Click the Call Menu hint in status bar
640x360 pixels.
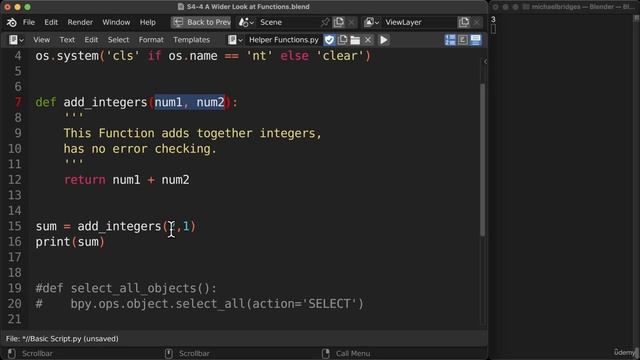[x=353, y=353]
